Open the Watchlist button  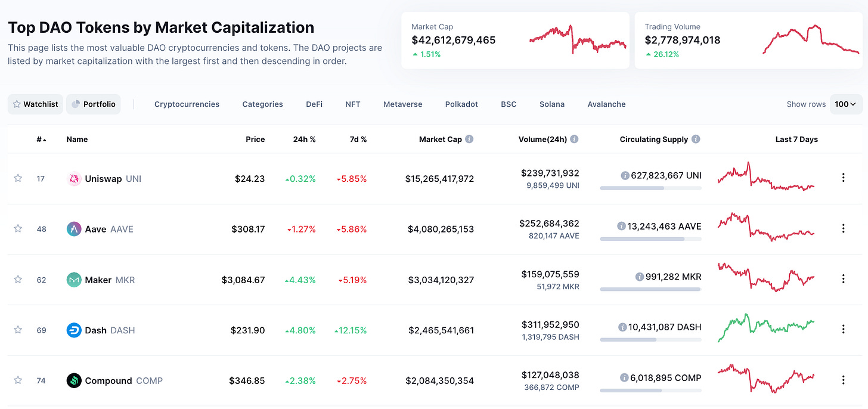coord(35,104)
